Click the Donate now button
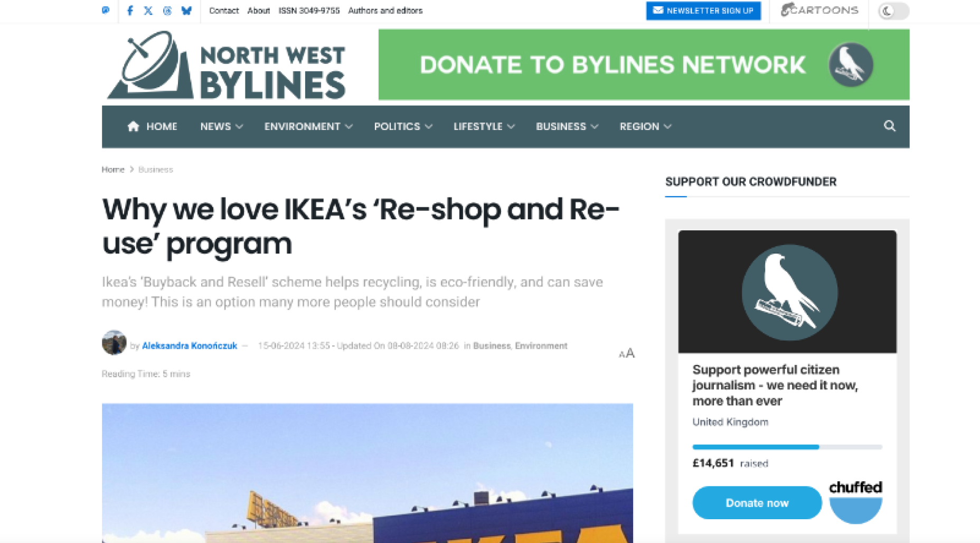 [x=757, y=503]
